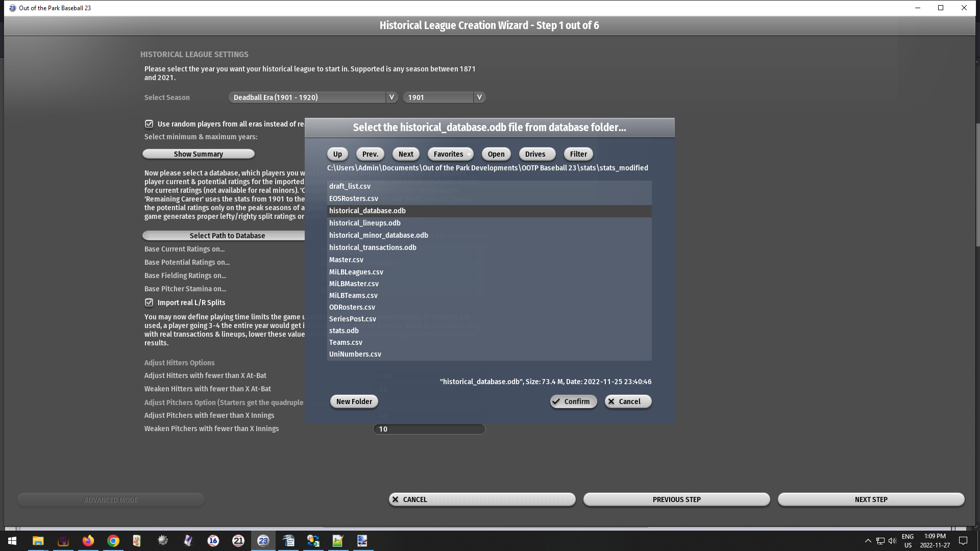The height and width of the screenshot is (551, 980).
Task: Click the Prev. navigation button
Action: pyautogui.click(x=370, y=154)
